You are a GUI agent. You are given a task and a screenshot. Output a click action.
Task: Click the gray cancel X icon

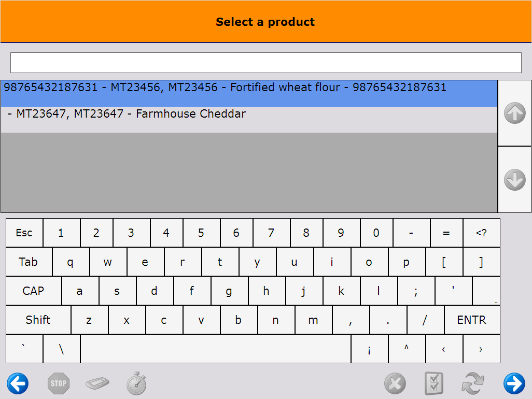tap(395, 383)
